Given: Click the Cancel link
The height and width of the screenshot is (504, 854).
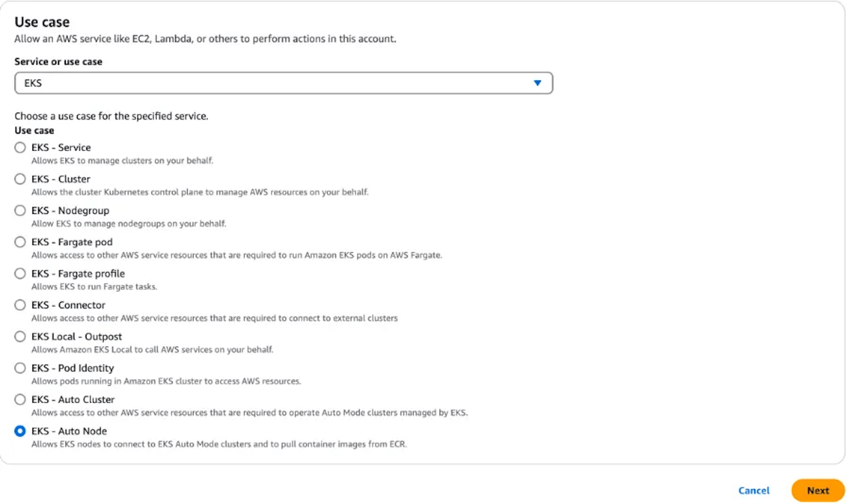Looking at the screenshot, I should click(x=754, y=491).
